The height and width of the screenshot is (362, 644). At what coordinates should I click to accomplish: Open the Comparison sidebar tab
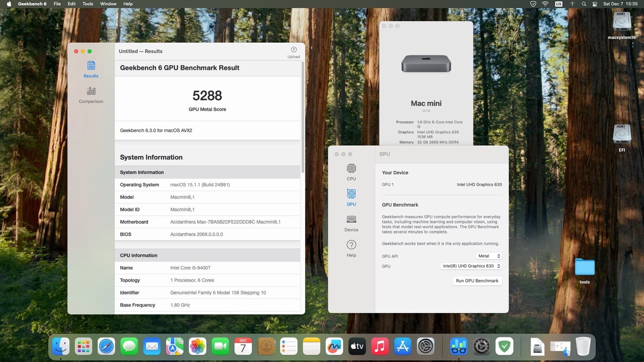click(x=91, y=95)
